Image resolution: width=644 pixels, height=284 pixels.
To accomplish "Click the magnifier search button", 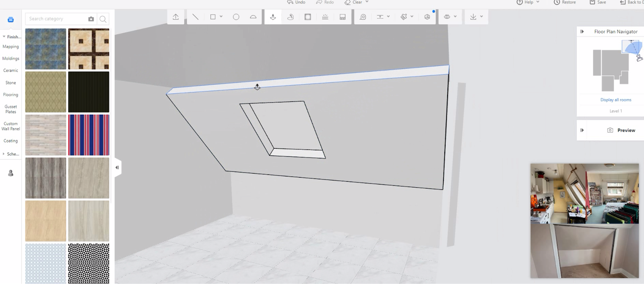I will pos(103,19).
